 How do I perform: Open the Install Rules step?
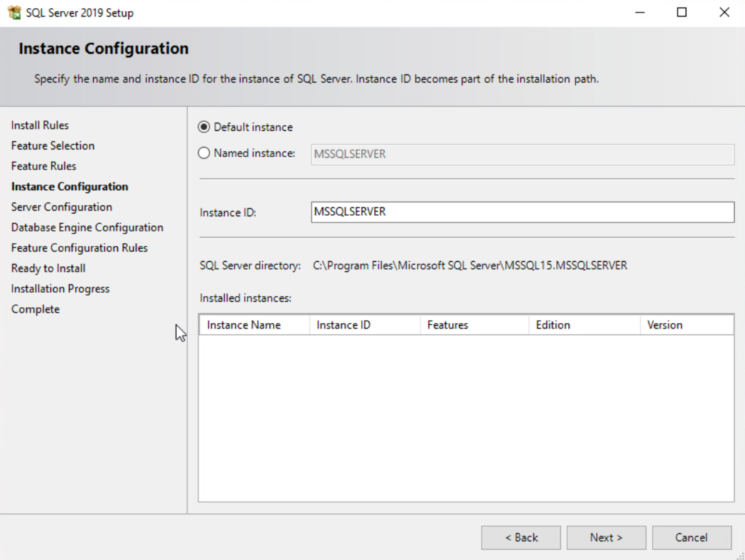(40, 126)
